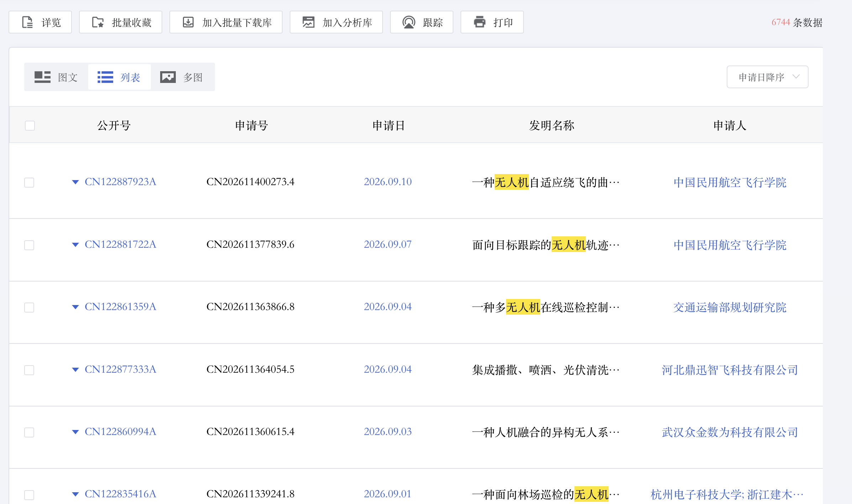This screenshot has height=504, width=852.
Task: Click the 申请日 column header
Action: coord(388,125)
